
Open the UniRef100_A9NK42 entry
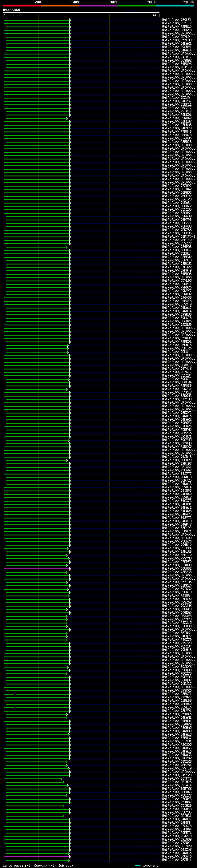176,118
